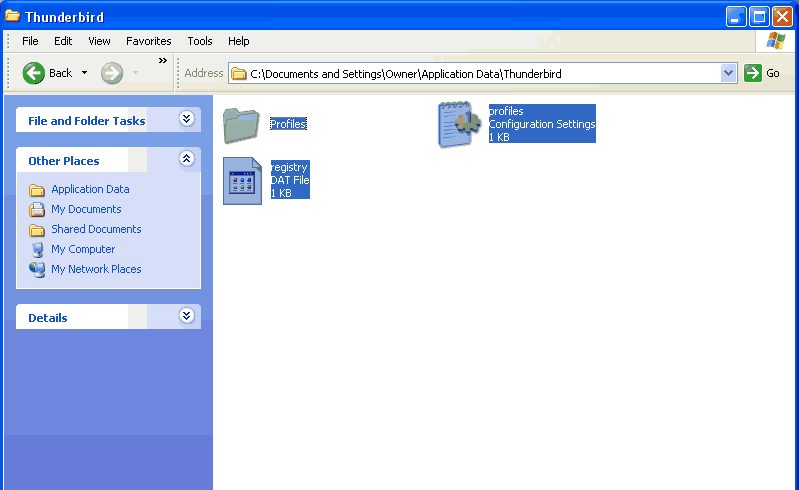799x490 pixels.
Task: Open the Forward button history dropdown
Action: [135, 73]
